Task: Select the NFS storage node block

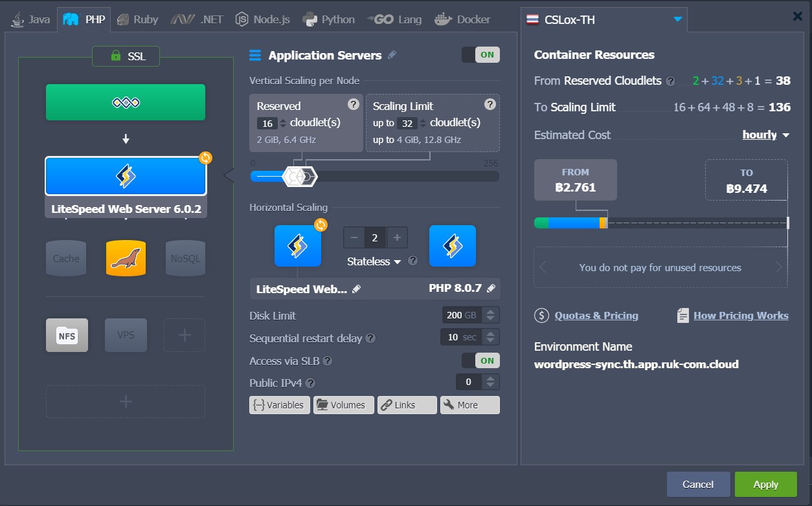Action: [67, 335]
